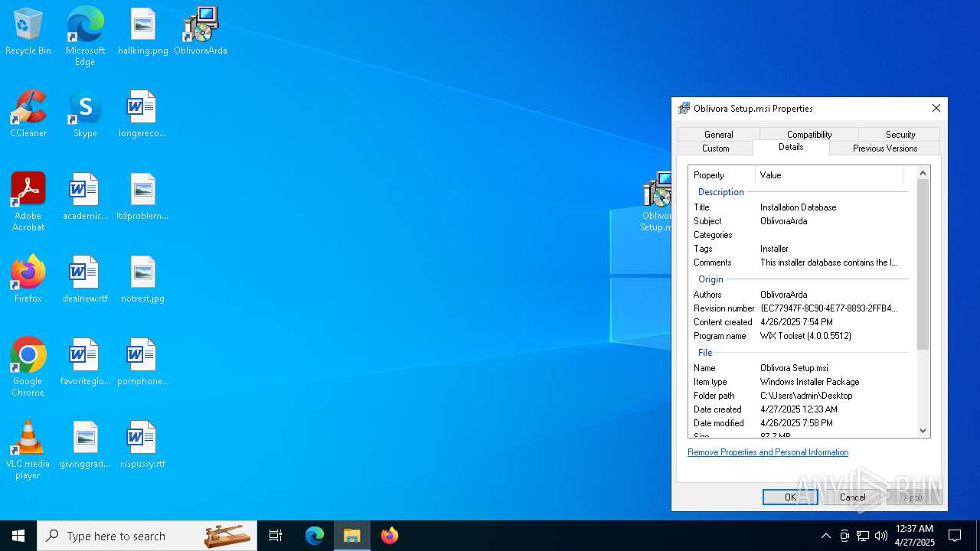The image size is (980, 551).
Task: Cancel the properties dialog
Action: 852,497
